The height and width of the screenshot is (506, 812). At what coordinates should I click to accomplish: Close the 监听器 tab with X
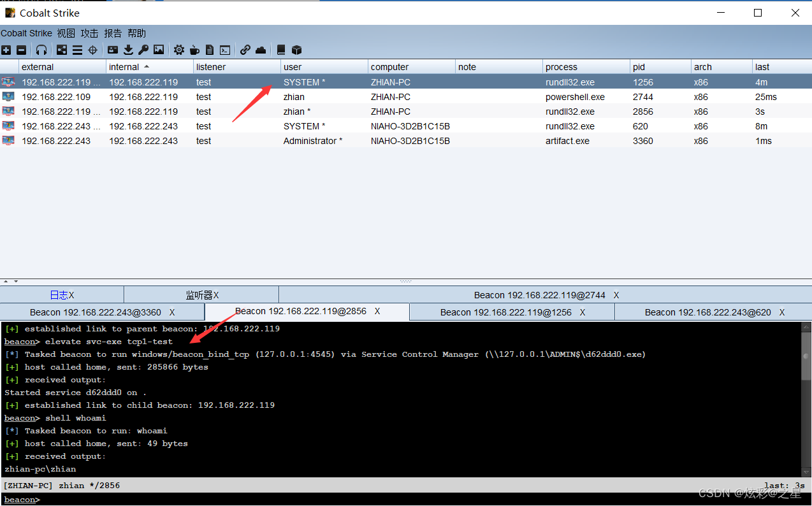[216, 295]
